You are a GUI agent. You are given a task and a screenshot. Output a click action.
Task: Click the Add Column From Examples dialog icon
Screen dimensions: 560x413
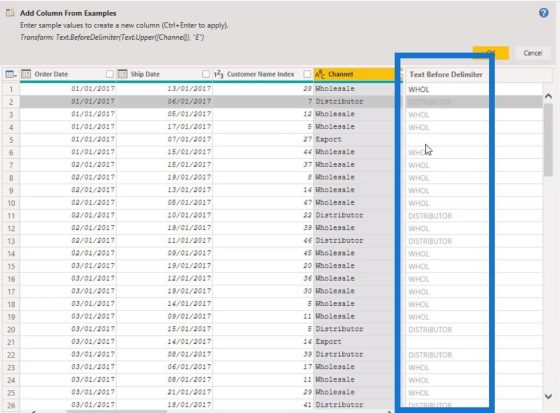coord(10,13)
